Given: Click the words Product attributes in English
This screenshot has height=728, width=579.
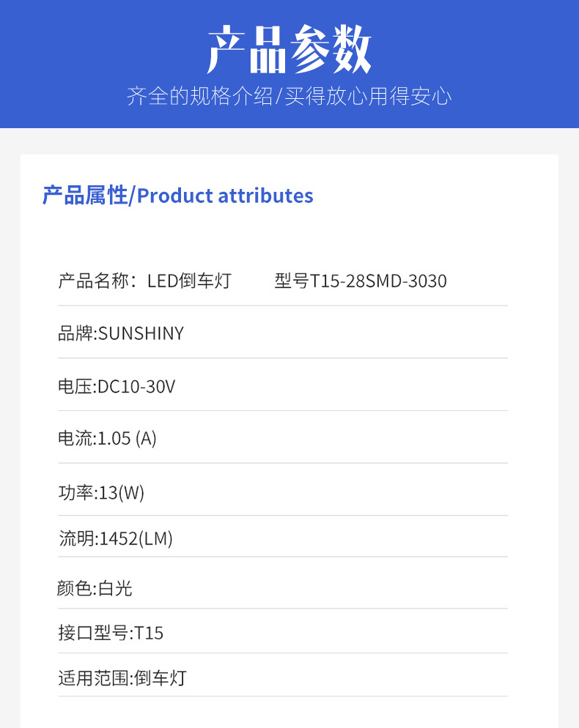Looking at the screenshot, I should (226, 196).
